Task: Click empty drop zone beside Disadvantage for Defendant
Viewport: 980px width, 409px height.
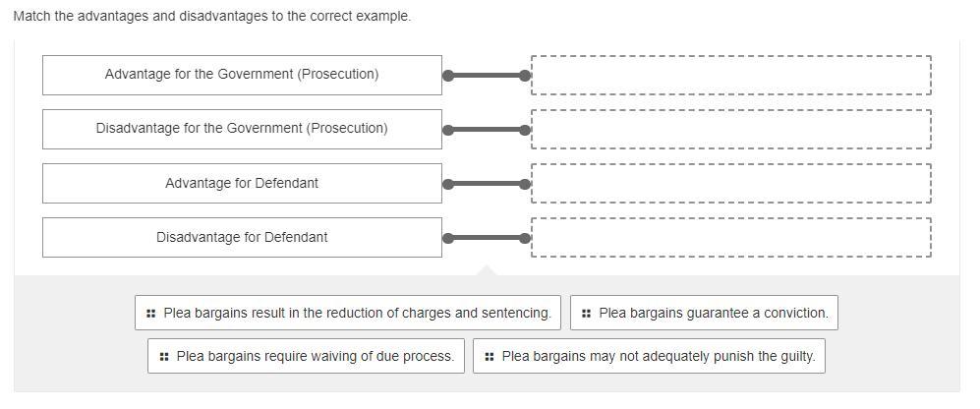Action: pos(730,238)
